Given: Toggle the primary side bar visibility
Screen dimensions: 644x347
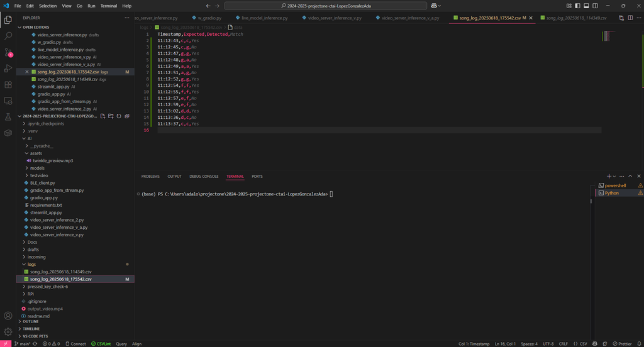Looking at the screenshot, I should tap(577, 6).
